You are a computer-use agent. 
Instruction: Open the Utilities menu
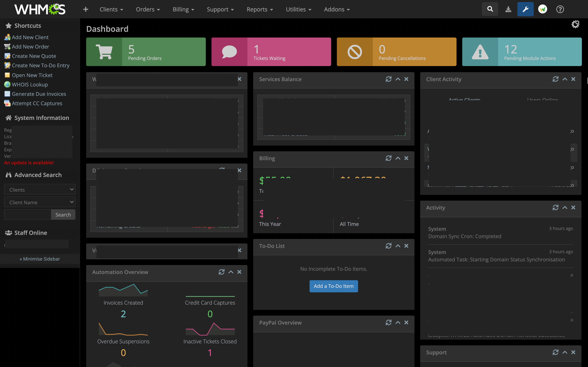click(x=298, y=9)
